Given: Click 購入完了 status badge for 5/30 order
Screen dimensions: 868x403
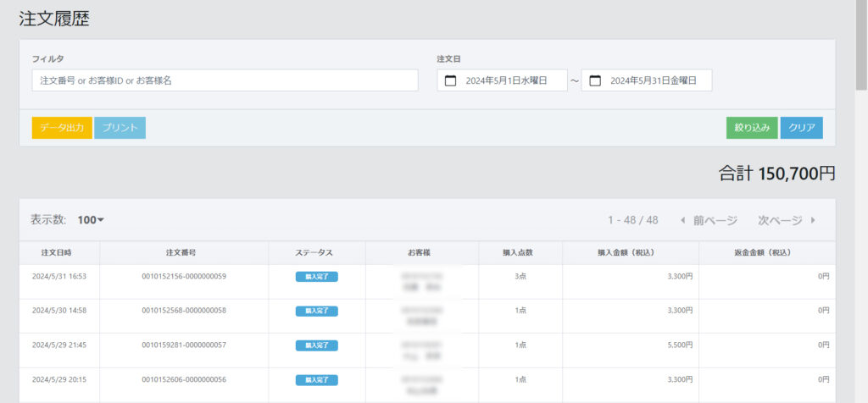Looking at the screenshot, I should 316,311.
